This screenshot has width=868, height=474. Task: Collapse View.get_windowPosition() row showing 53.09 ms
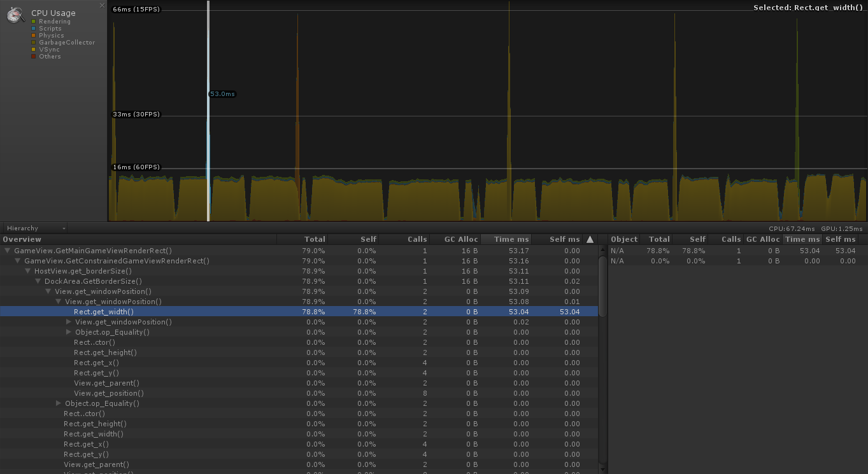tap(48, 291)
